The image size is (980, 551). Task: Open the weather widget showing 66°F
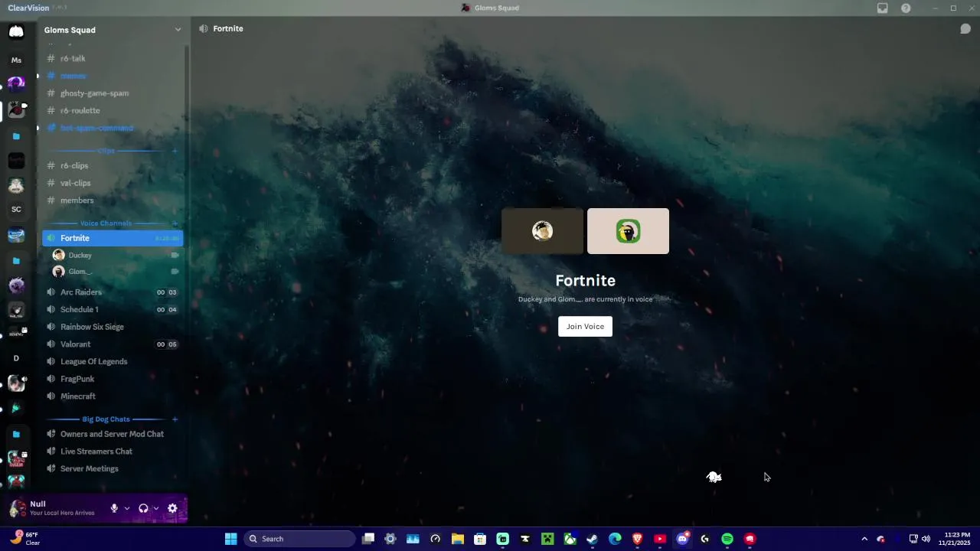click(24, 539)
